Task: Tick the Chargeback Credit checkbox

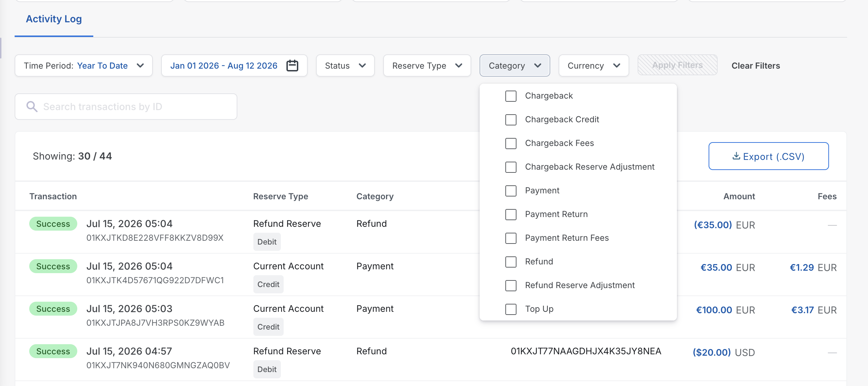Action: 511,119
